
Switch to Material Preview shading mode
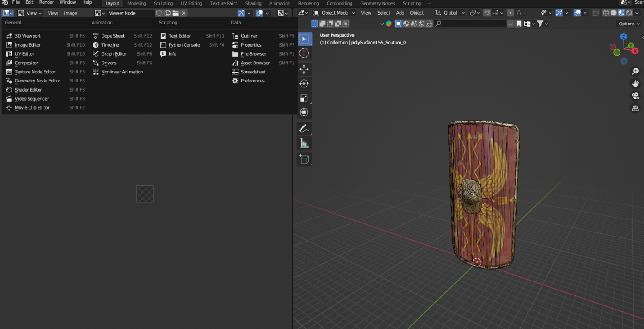(x=621, y=13)
